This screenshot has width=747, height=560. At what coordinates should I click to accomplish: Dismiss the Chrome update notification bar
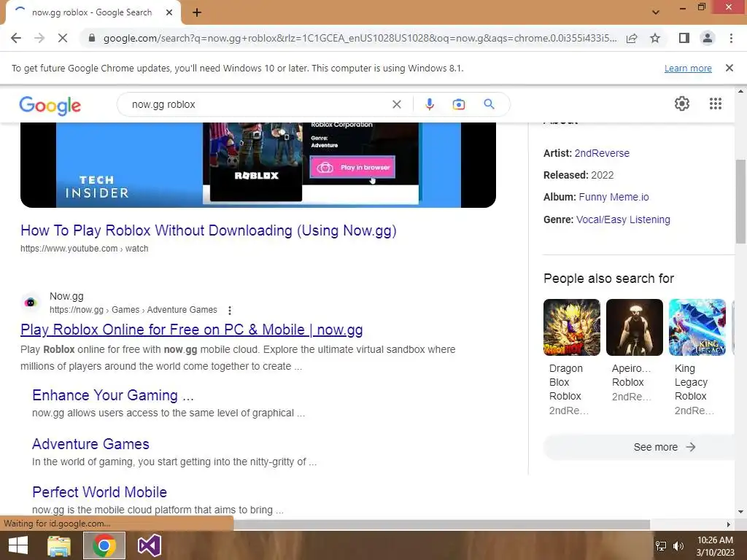click(729, 68)
